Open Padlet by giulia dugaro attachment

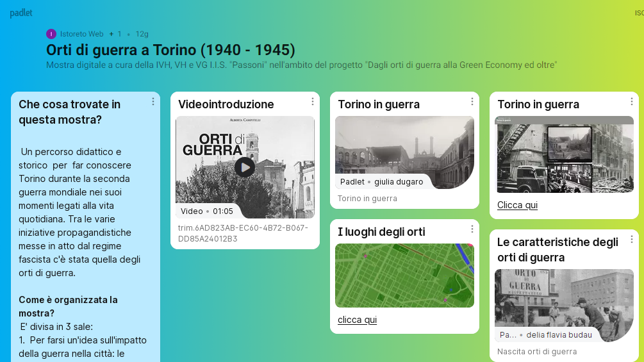404,152
